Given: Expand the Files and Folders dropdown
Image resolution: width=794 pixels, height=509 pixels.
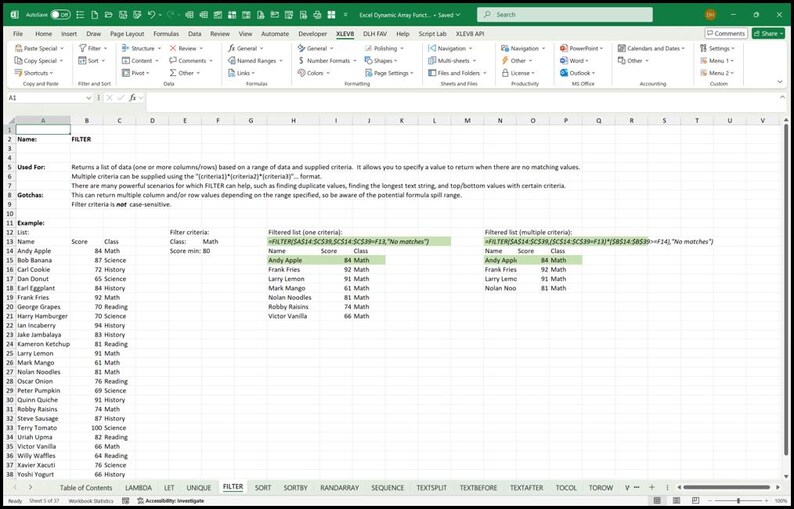Looking at the screenshot, I should [x=485, y=73].
